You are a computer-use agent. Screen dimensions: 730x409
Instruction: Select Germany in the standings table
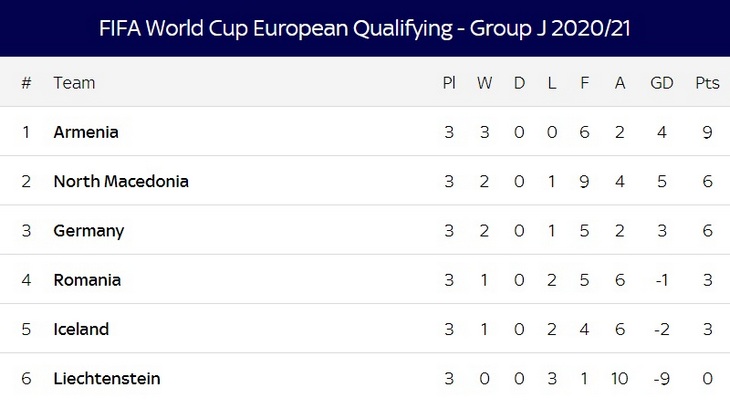pyautogui.click(x=89, y=231)
